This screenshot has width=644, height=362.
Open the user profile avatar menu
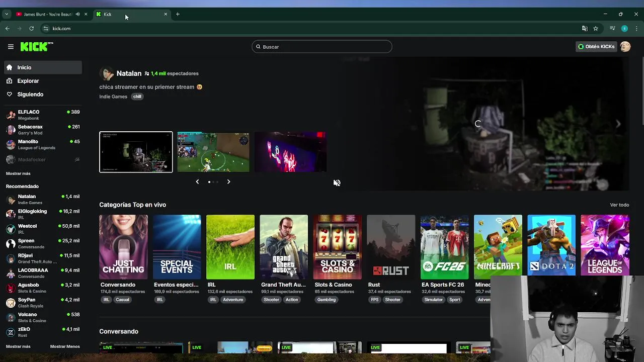625,47
